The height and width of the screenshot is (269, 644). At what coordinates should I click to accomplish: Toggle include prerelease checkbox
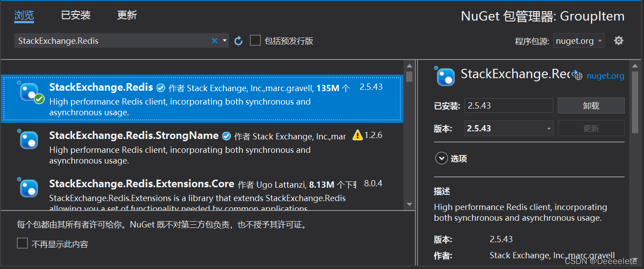(255, 41)
